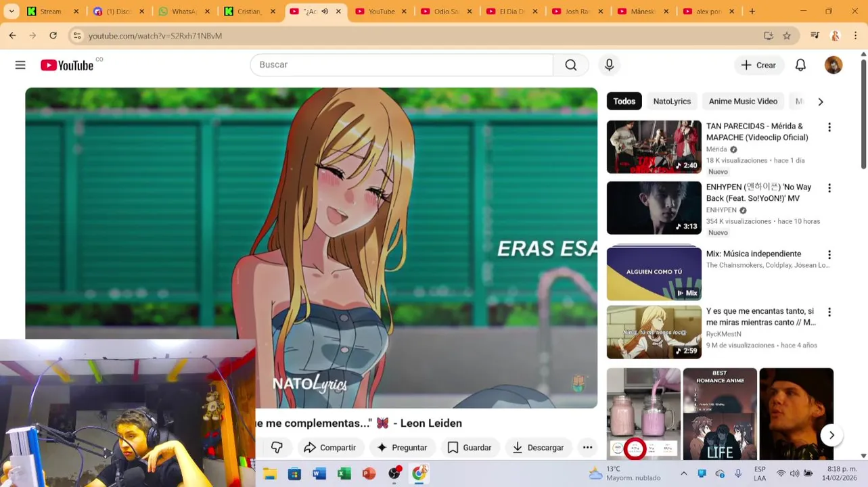Select the Anime Music Video chip

[x=743, y=101]
